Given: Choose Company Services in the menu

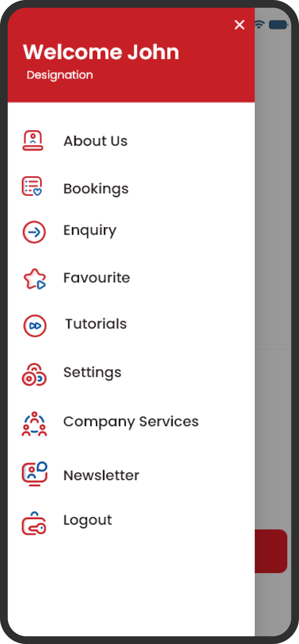Looking at the screenshot, I should click(131, 422).
